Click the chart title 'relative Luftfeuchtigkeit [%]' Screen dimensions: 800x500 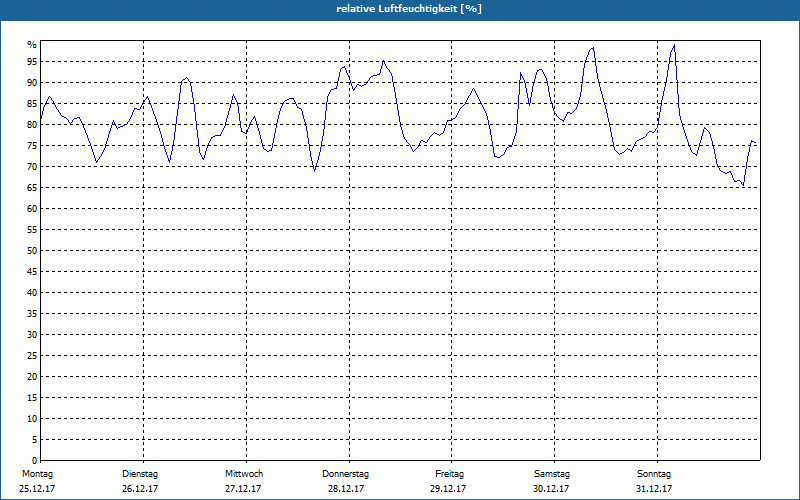pyautogui.click(x=409, y=9)
